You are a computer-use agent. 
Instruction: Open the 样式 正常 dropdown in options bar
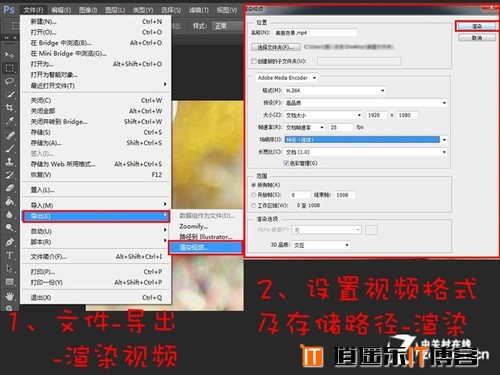pos(227,26)
